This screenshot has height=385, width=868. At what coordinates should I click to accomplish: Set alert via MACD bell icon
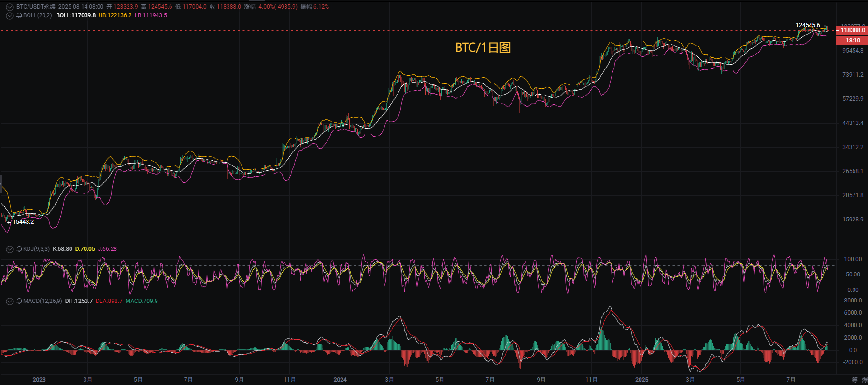click(x=19, y=301)
